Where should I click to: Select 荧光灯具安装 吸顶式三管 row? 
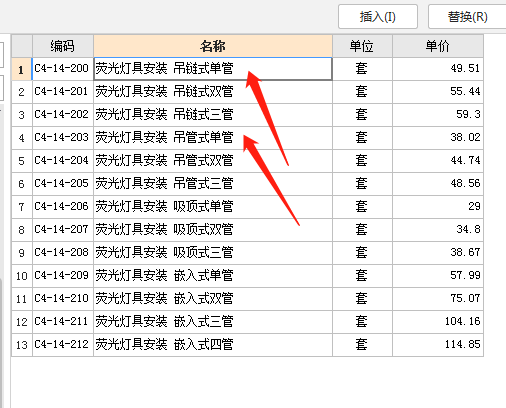[213, 253]
